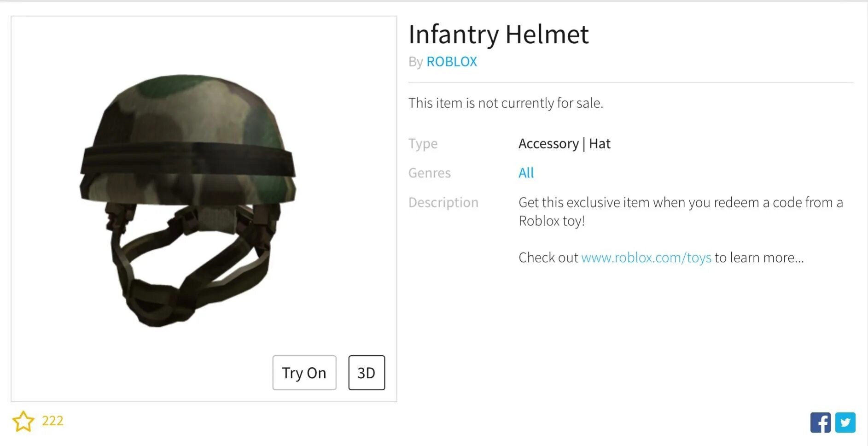Click the Genres field label
Image resolution: width=868 pixels, height=446 pixels.
tap(429, 173)
